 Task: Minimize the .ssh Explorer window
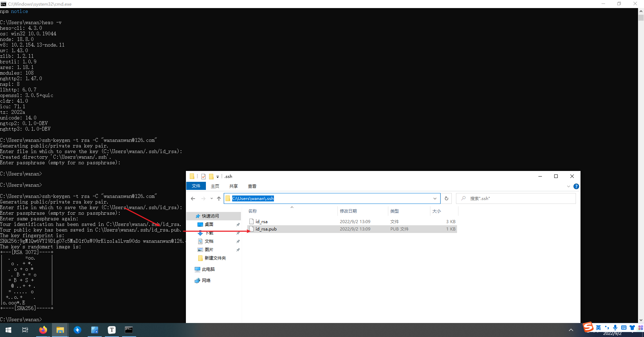point(540,176)
